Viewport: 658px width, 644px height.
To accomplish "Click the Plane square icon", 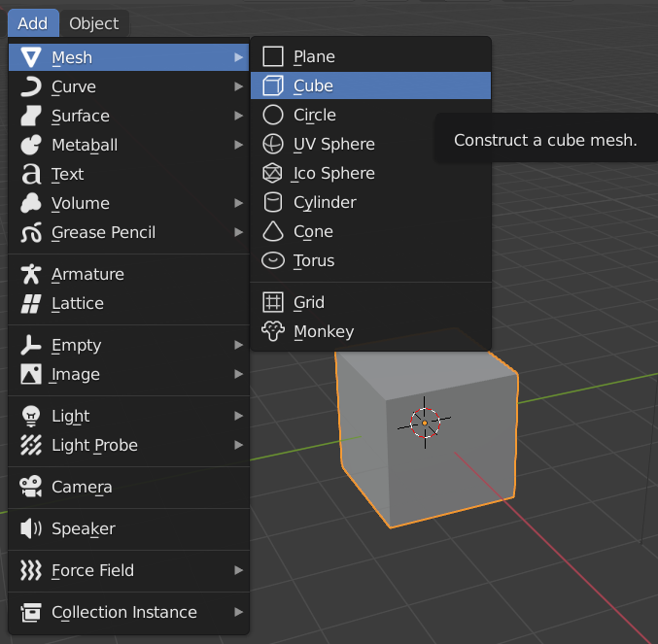I will pyautogui.click(x=273, y=56).
